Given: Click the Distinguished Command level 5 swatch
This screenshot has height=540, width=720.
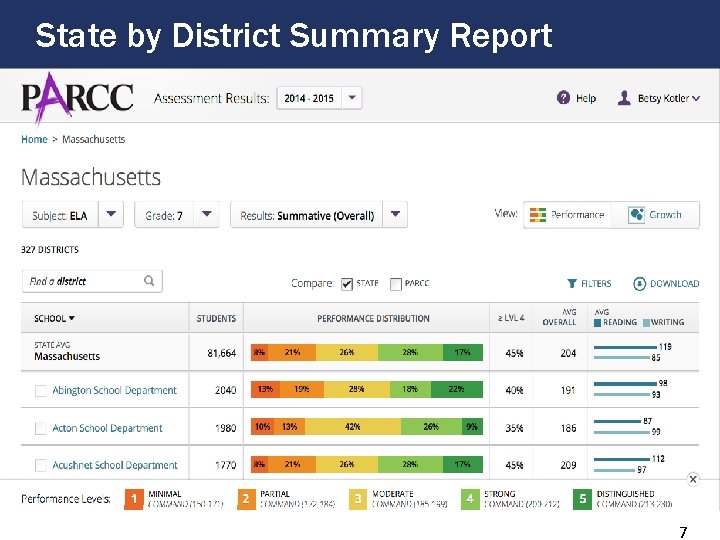Looking at the screenshot, I should (x=582, y=499).
